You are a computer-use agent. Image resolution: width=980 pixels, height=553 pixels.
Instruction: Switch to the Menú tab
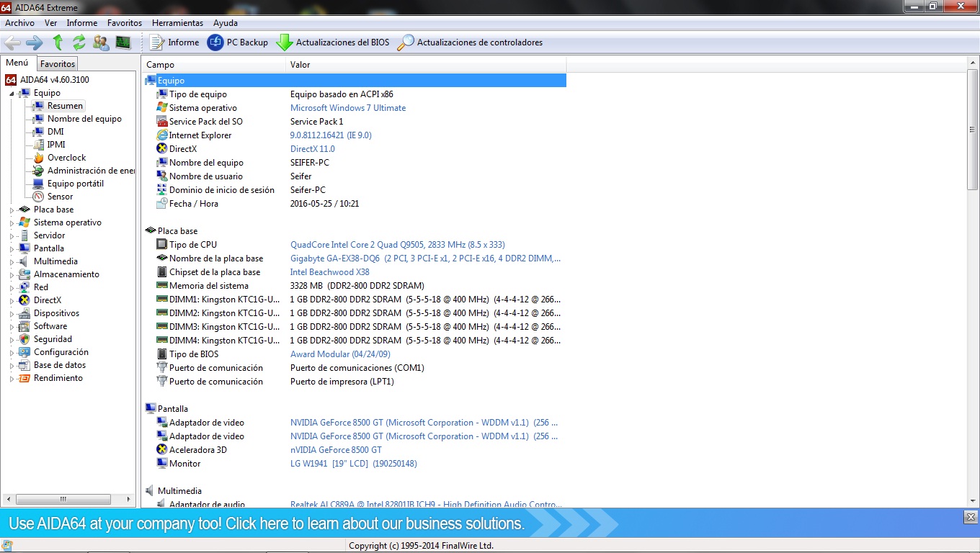tap(17, 63)
